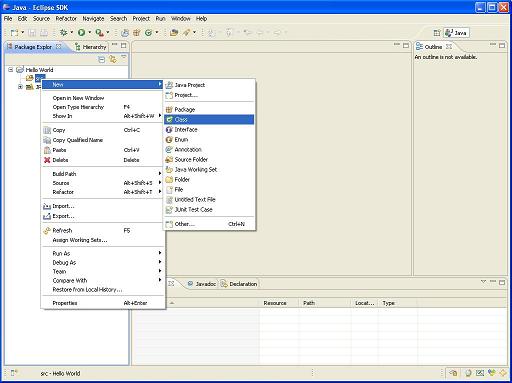The image size is (512, 383).
Task: Choose Folder in the New submenu
Action: 209,179
